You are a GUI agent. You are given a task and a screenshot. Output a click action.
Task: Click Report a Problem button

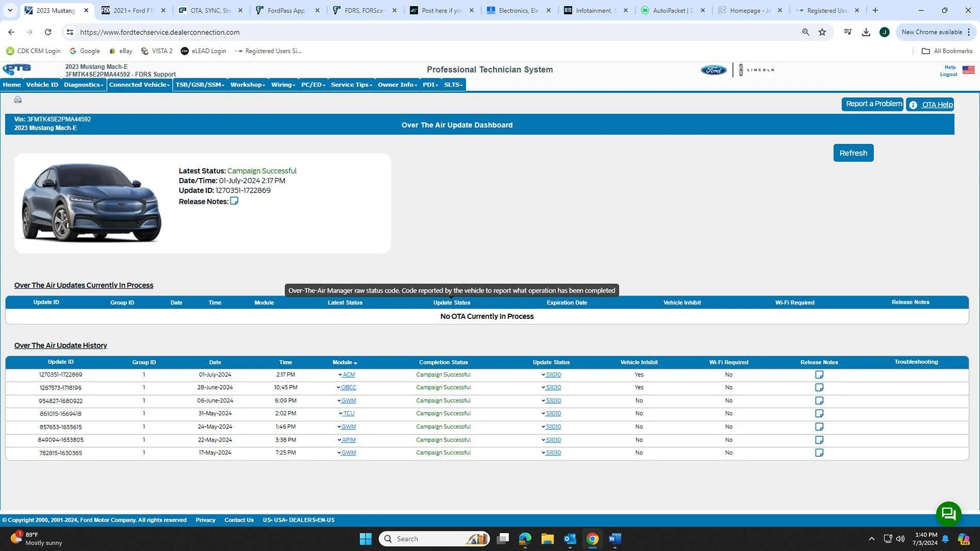pyautogui.click(x=873, y=104)
